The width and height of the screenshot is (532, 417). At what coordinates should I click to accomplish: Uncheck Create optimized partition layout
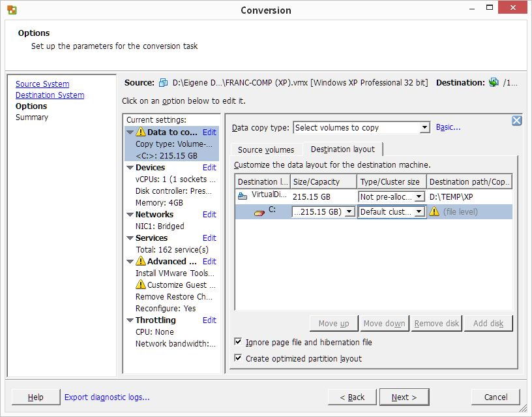[x=239, y=358]
